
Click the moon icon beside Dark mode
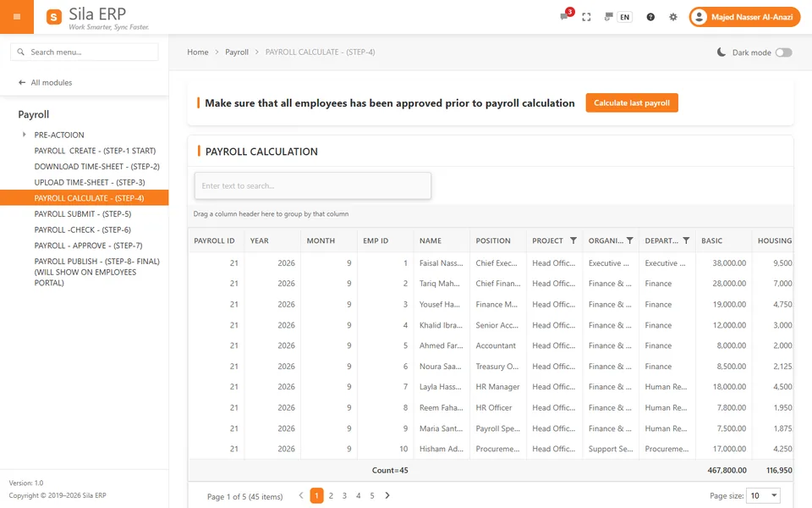(721, 52)
